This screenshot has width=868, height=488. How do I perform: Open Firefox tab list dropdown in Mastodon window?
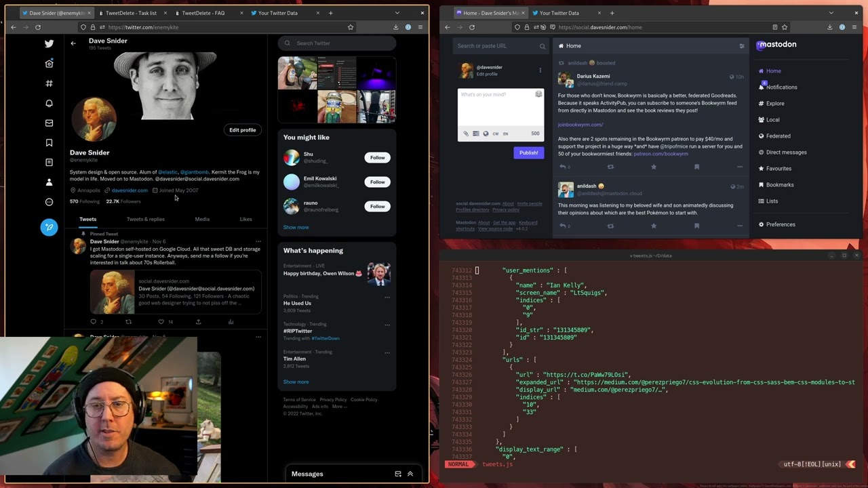[831, 13]
